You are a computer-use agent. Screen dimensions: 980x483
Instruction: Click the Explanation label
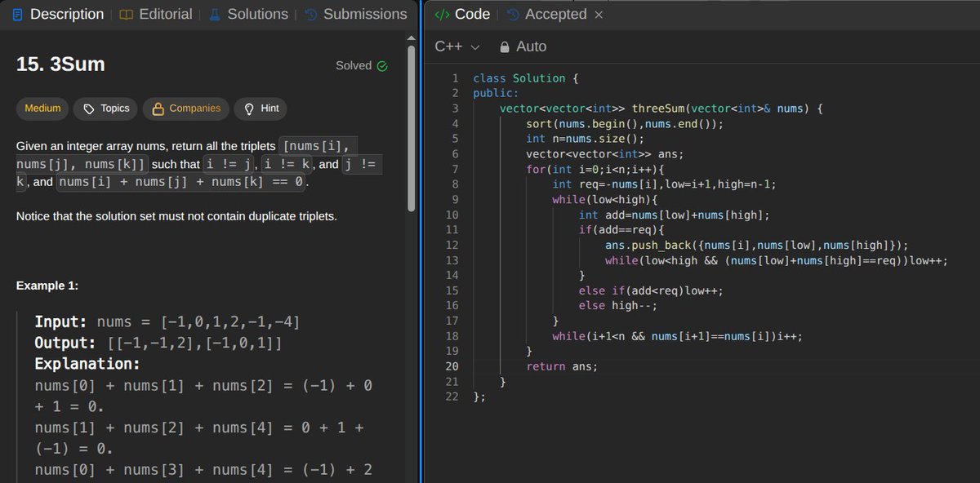point(87,364)
